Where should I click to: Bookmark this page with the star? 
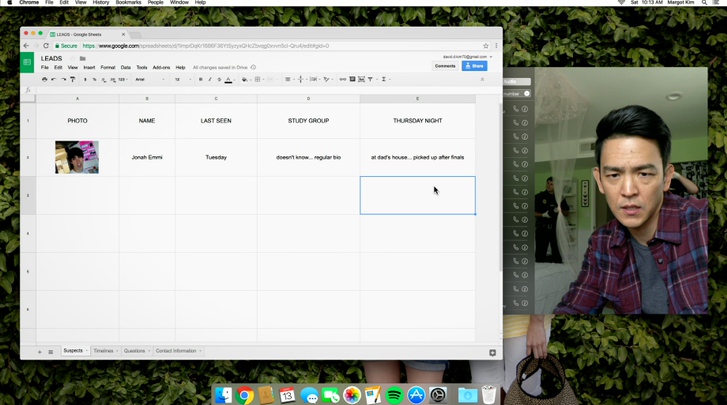pos(486,46)
